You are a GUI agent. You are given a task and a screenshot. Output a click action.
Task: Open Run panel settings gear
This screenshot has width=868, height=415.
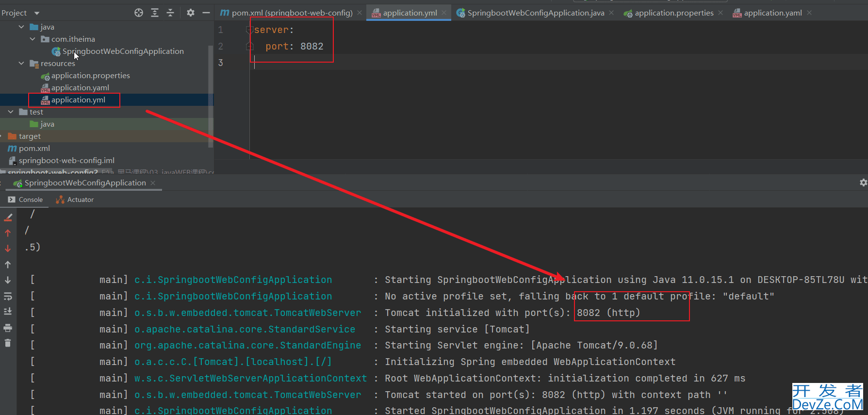863,183
